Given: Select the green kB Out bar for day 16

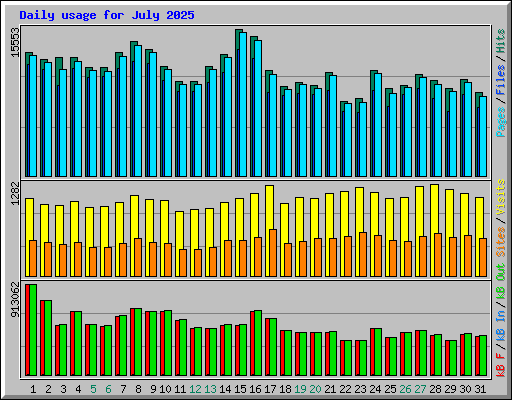Looking at the screenshot, I should pos(258,343).
